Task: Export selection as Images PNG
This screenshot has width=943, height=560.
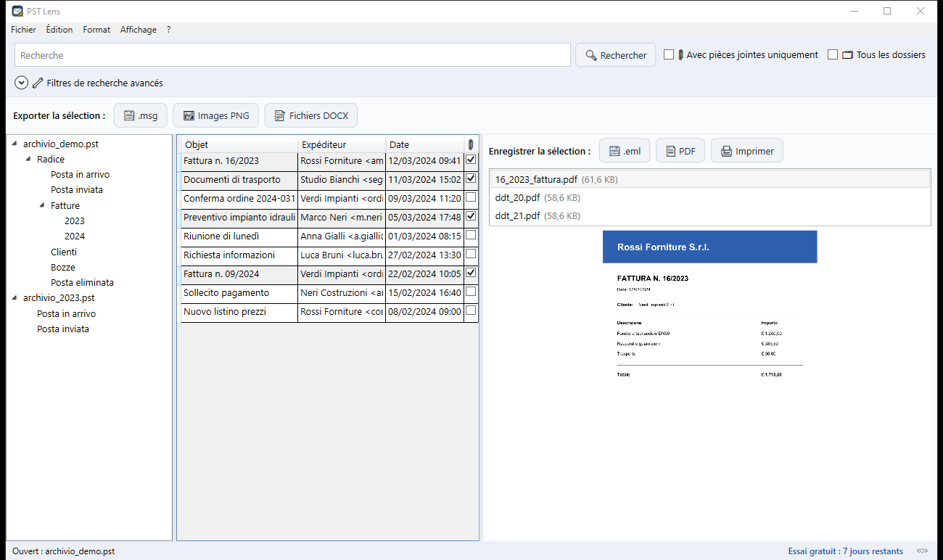Action: [x=215, y=115]
